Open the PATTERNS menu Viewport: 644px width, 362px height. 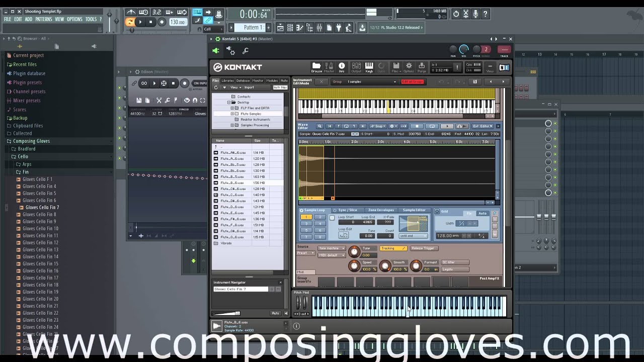(x=44, y=19)
